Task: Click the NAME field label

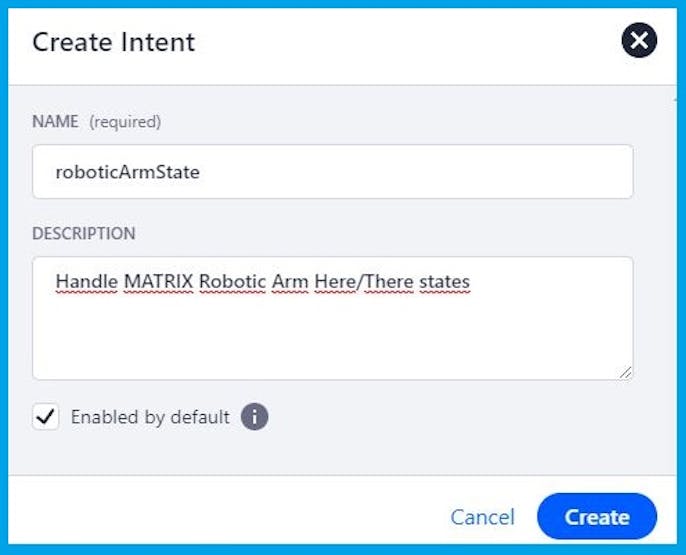Action: tap(55, 122)
